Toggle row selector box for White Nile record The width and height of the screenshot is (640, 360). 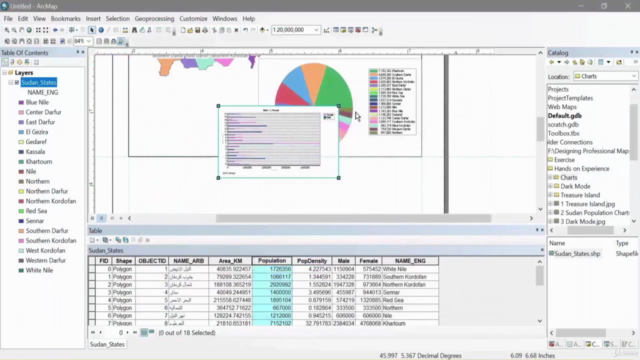click(92, 269)
